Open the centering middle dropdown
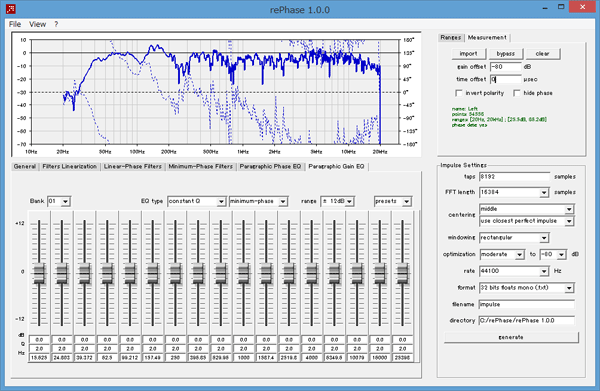Viewport: 600px width, 391px height. 527,209
